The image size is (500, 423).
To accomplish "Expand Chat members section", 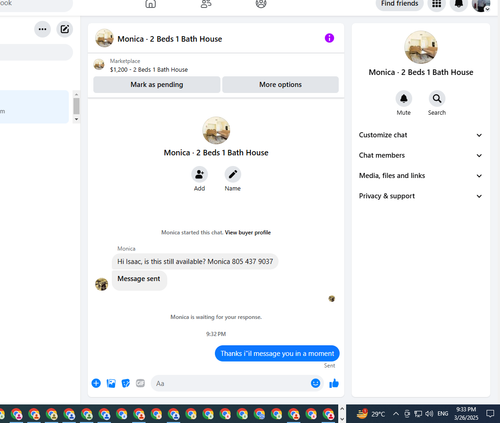I will [421, 155].
